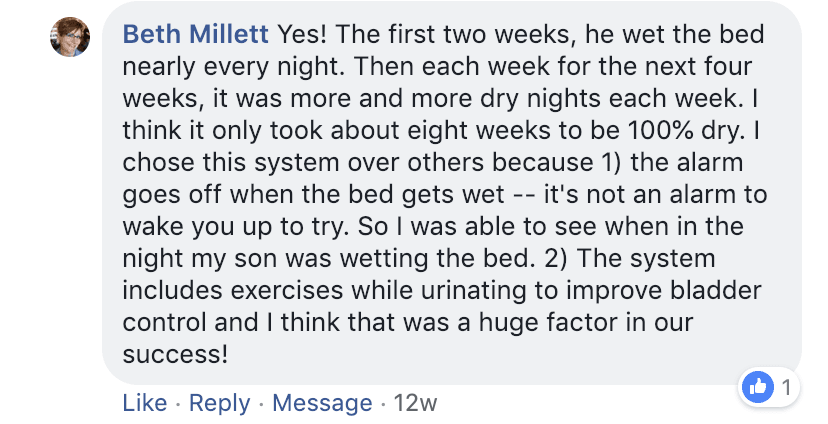Click the blue thumbs-up reaction icon

757,386
